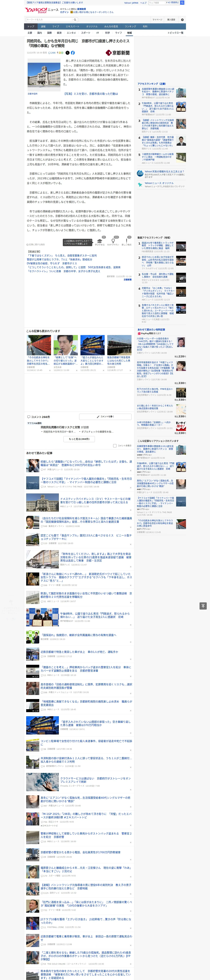Image resolution: width=210 pixels, height=980 pixels.
Task: Select the 国内 category
Action: (x=39, y=33)
